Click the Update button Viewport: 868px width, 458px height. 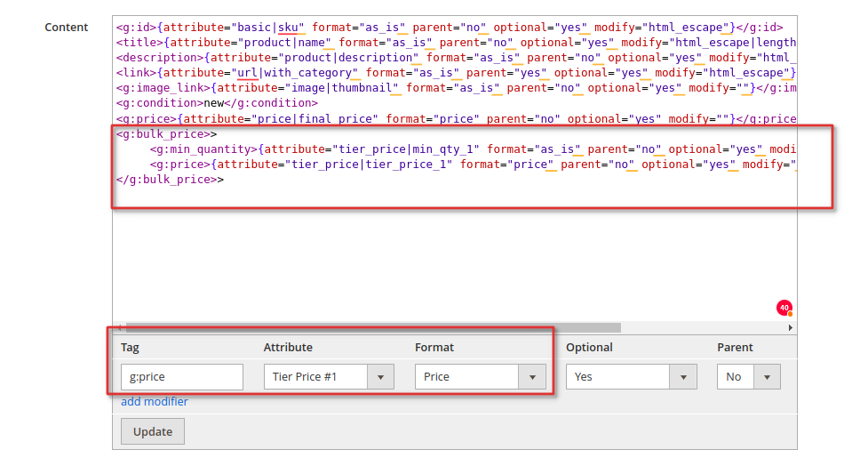click(x=153, y=431)
